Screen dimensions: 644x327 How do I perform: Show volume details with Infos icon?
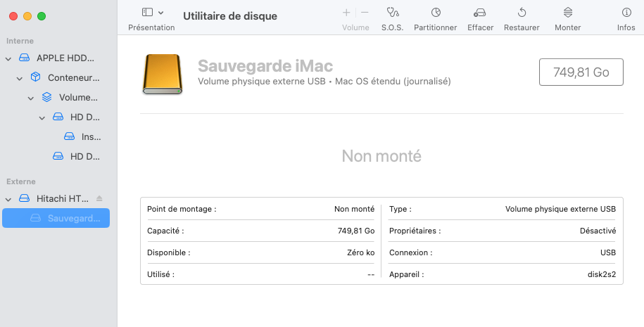point(626,13)
